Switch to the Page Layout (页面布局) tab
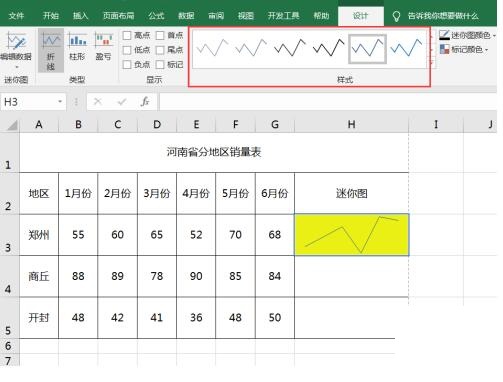Screen dimensions: 503x382 tap(119, 16)
